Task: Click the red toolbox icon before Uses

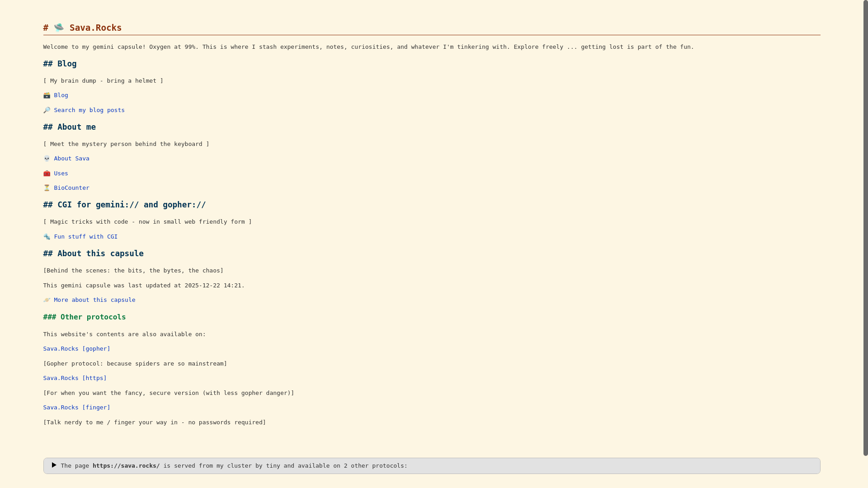Action: coord(47,174)
